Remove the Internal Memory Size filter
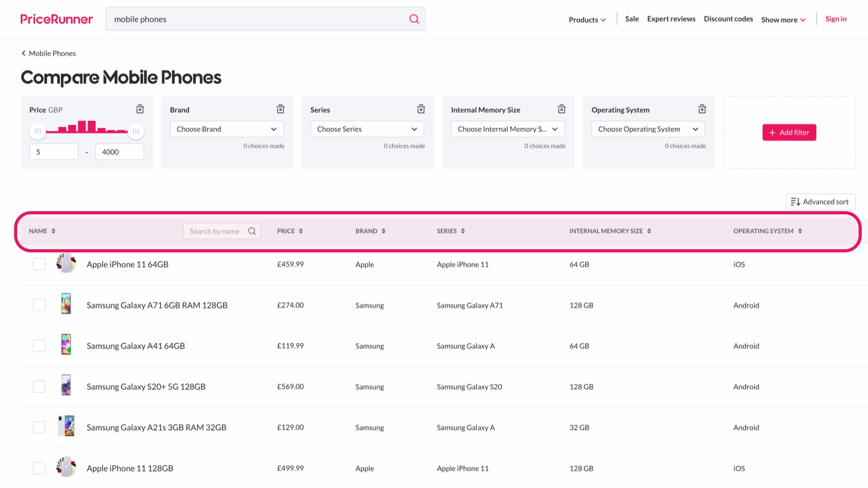This screenshot has width=868, height=488. (x=562, y=109)
